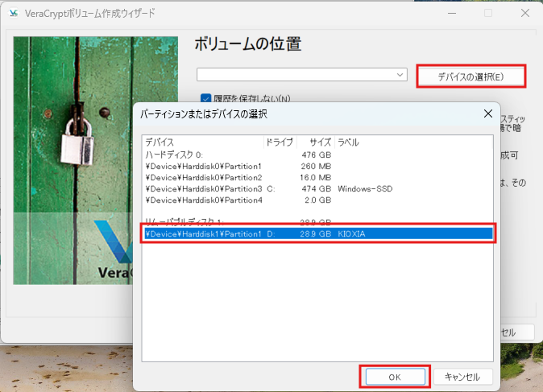Viewport: 543px width, 392px height.
Task: Toggle the 履歴を保存しない(N) checkbox
Action: pos(205,98)
